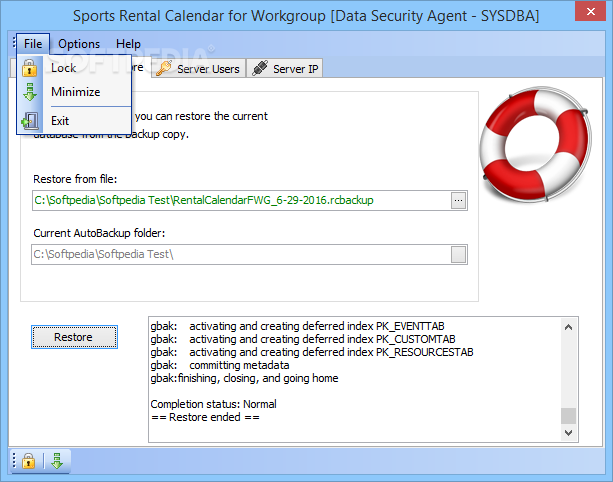
Task: Click the log scrollbar down arrow
Action: (x=568, y=433)
